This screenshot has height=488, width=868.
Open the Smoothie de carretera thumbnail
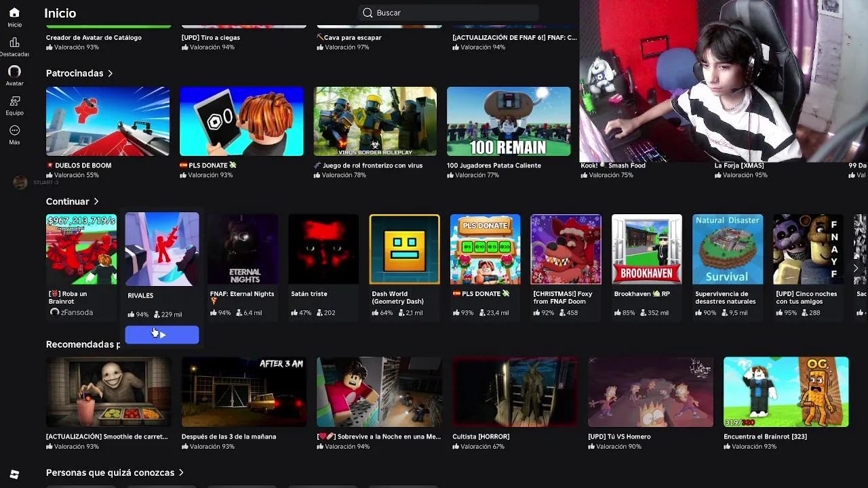click(x=108, y=392)
